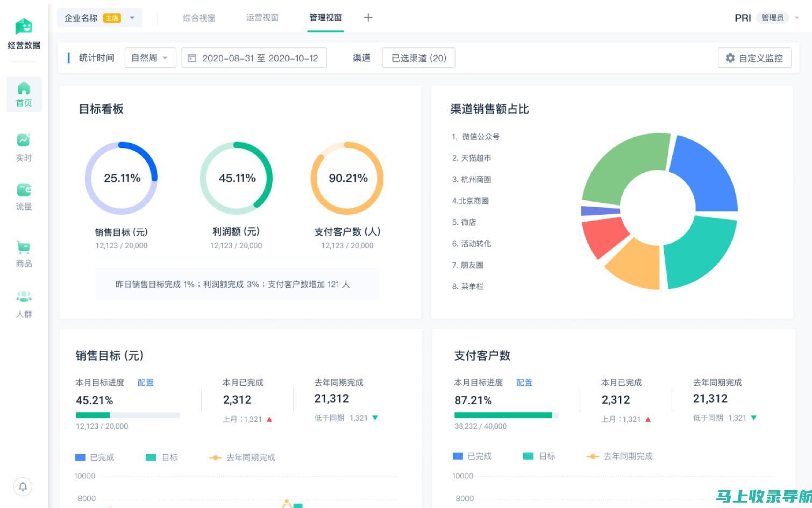Click the 支付客户数 87.21% progress bar
Viewport: 812px width, 508px height.
[x=507, y=415]
